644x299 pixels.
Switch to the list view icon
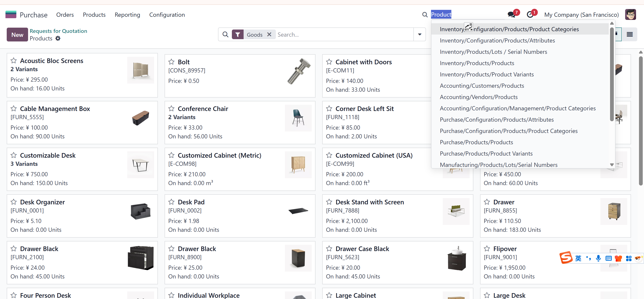tap(630, 35)
